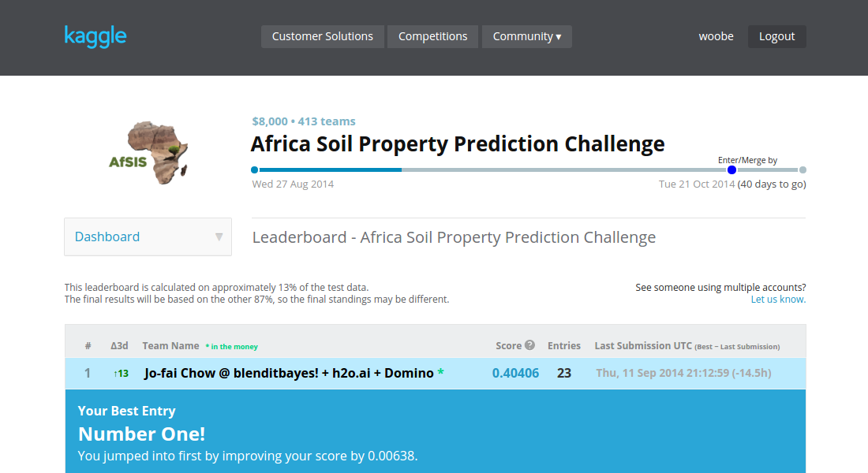Click the gray dot at timeline end
This screenshot has height=473, width=868.
(x=803, y=169)
